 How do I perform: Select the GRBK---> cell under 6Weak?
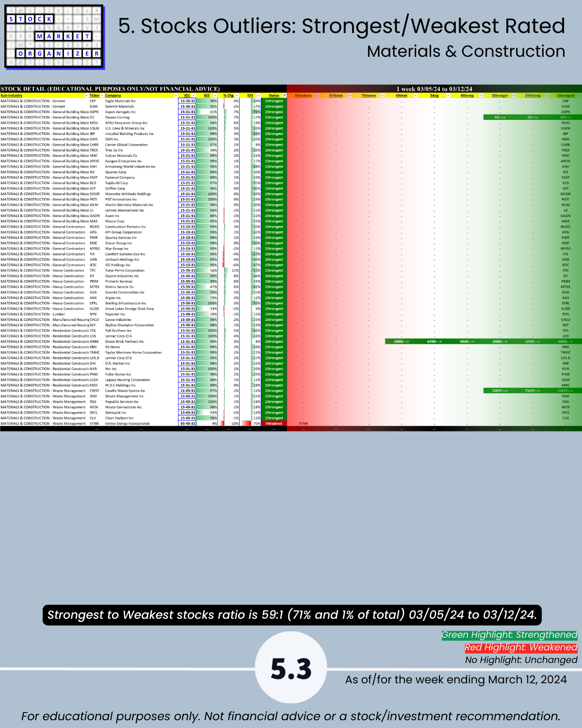(402, 342)
